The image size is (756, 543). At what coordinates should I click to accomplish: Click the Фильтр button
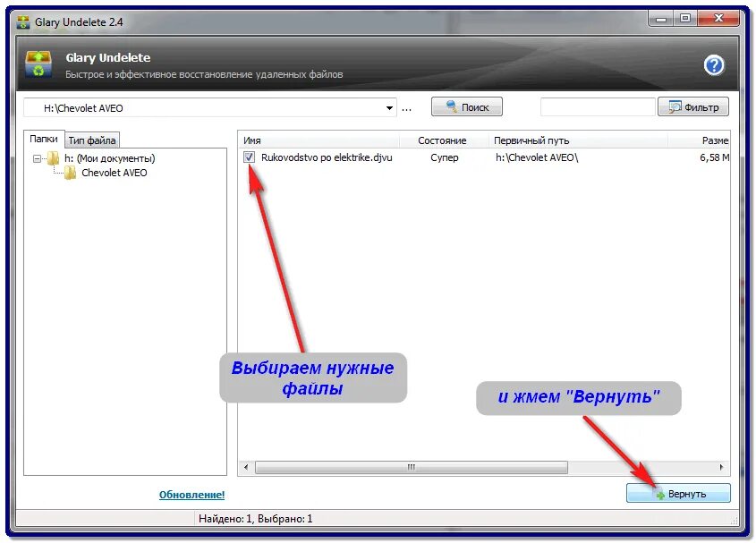(693, 107)
